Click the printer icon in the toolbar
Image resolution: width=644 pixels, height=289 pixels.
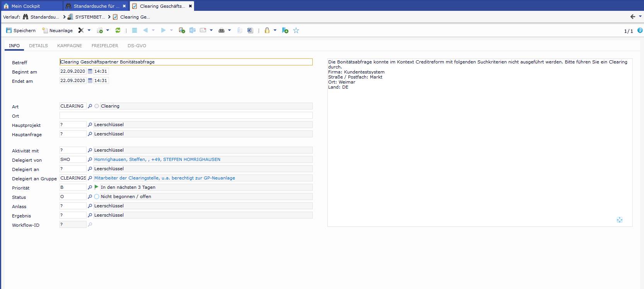(x=221, y=30)
